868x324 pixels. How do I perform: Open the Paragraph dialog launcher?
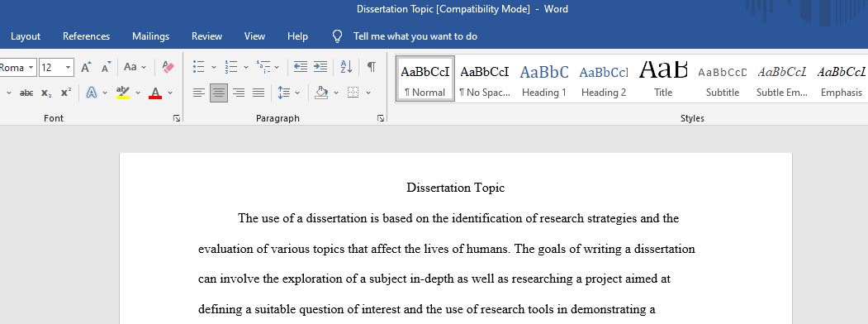(x=381, y=118)
